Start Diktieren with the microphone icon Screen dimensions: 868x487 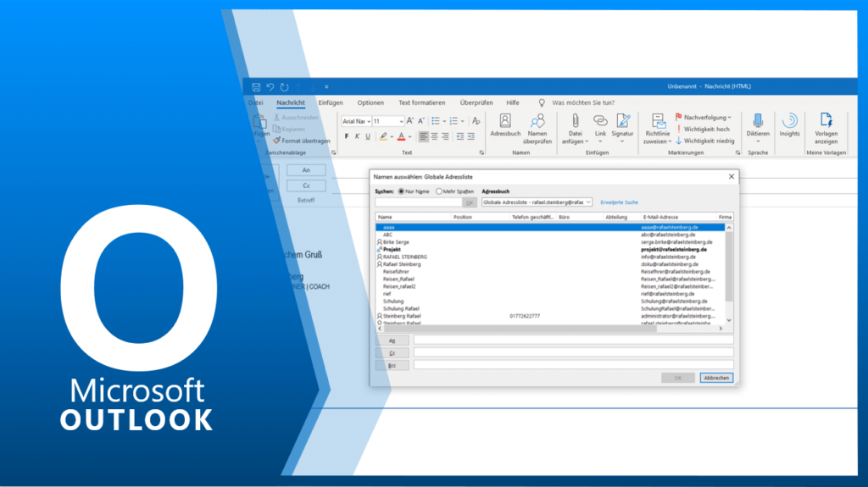click(758, 125)
